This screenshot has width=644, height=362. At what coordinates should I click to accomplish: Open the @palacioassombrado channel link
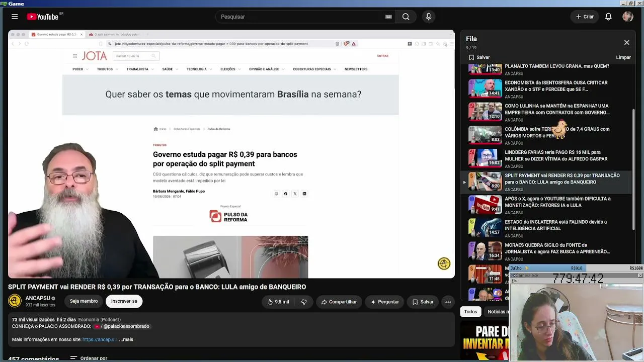pos(122,326)
